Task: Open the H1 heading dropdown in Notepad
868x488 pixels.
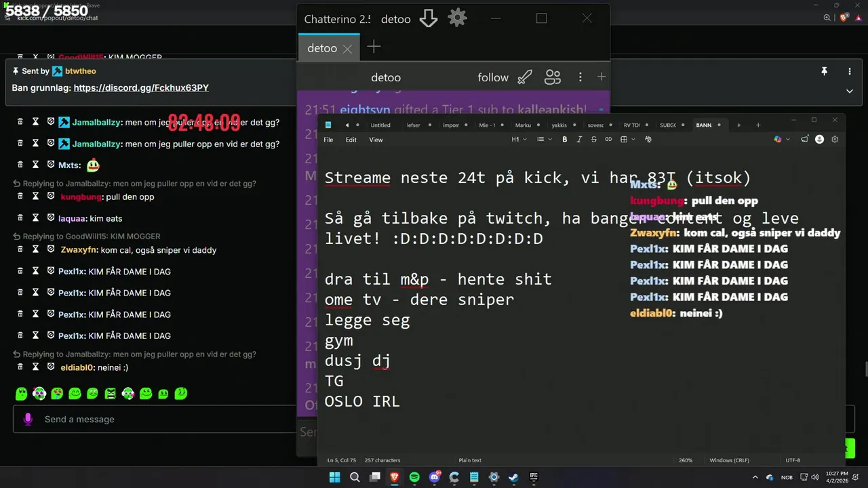Action: click(x=519, y=140)
